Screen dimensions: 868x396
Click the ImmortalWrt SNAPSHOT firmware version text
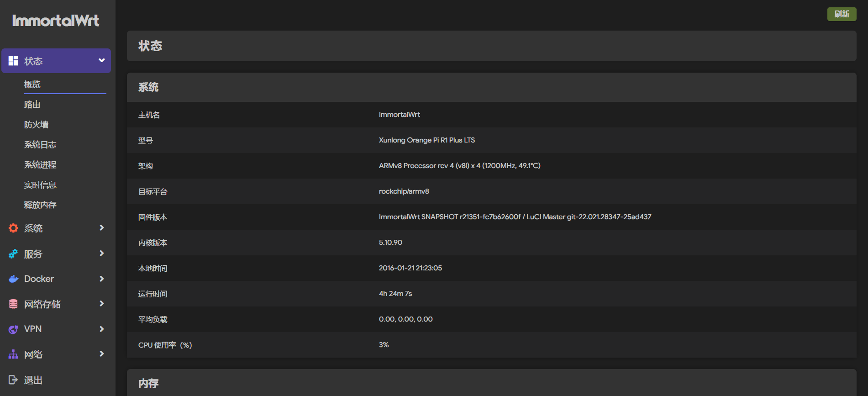pyautogui.click(x=515, y=217)
